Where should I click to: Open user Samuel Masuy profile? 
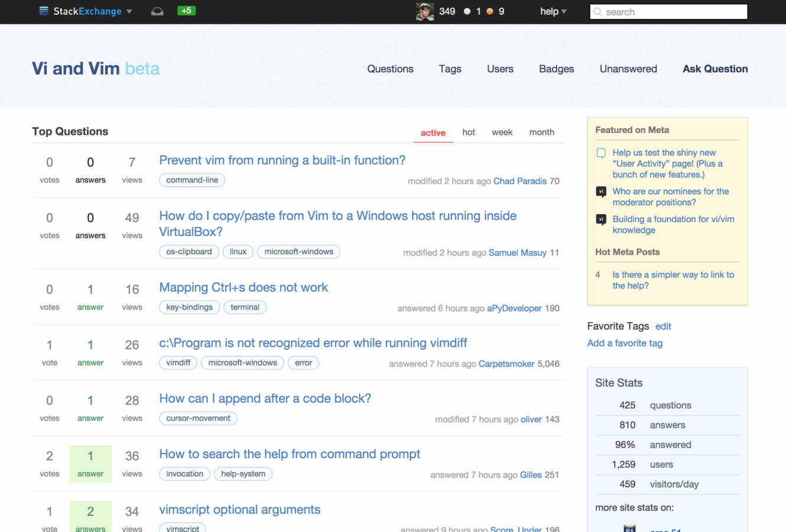518,253
